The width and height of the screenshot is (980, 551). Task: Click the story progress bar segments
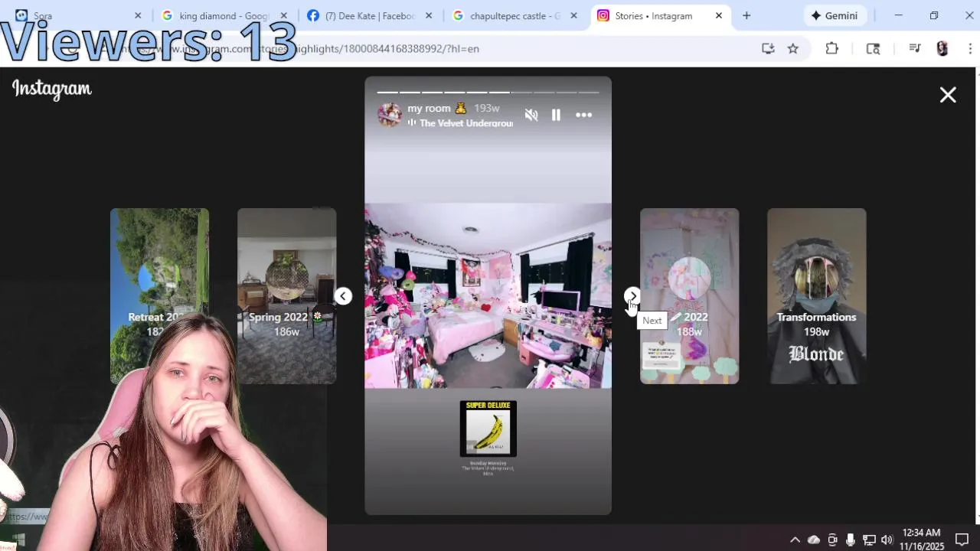[488, 93]
